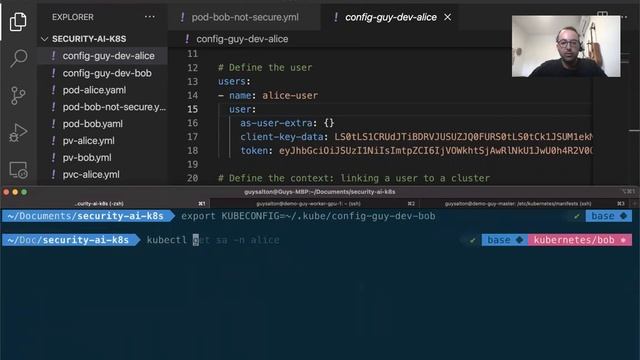The height and width of the screenshot is (360, 640).
Task: Open the Explorer view icon
Action: click(18, 21)
